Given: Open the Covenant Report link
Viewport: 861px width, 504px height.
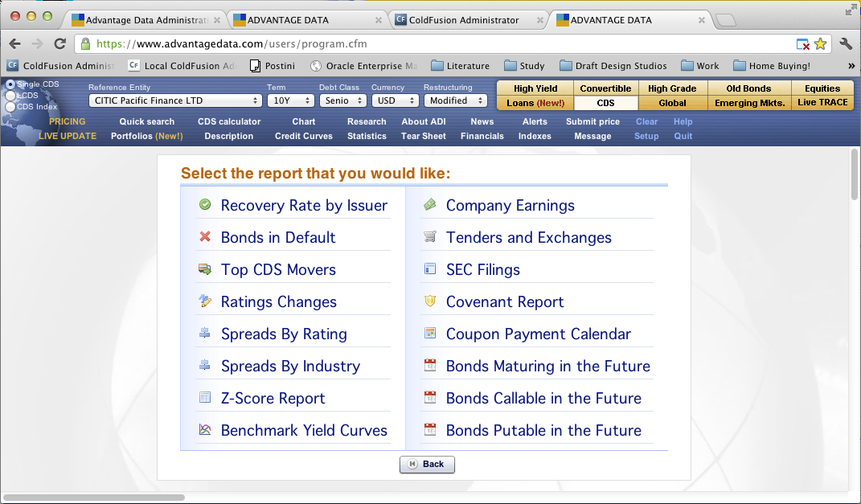Looking at the screenshot, I should point(505,301).
